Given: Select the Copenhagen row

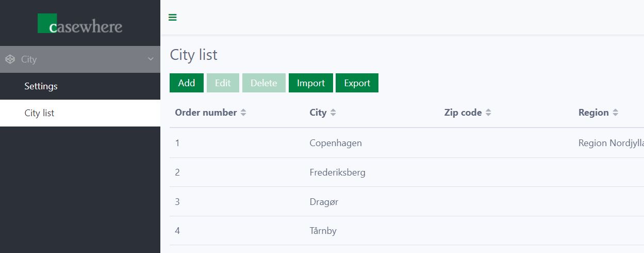Looking at the screenshot, I should click(336, 143).
